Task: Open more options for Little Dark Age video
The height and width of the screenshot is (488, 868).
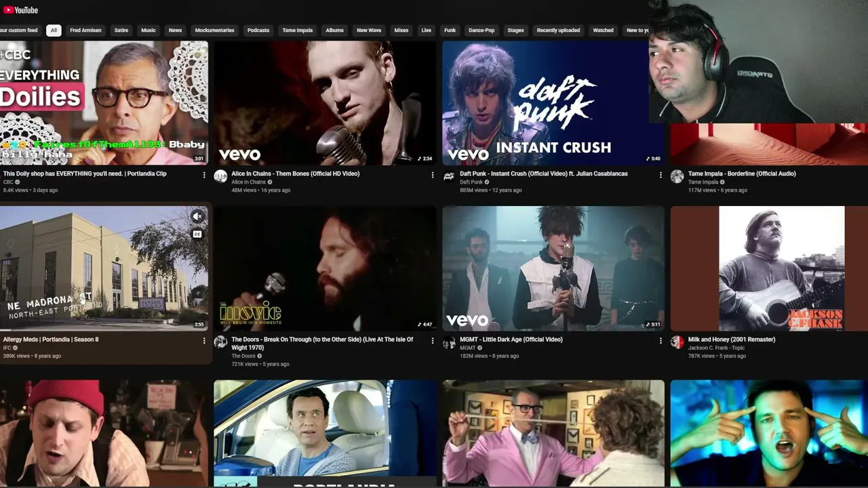Action: 660,341
